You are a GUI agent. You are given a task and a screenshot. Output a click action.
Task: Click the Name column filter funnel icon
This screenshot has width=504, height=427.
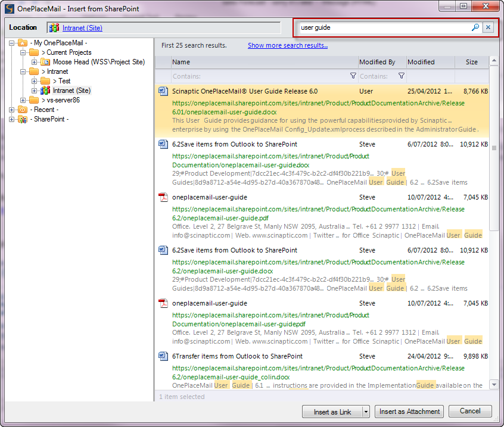tap(353, 76)
